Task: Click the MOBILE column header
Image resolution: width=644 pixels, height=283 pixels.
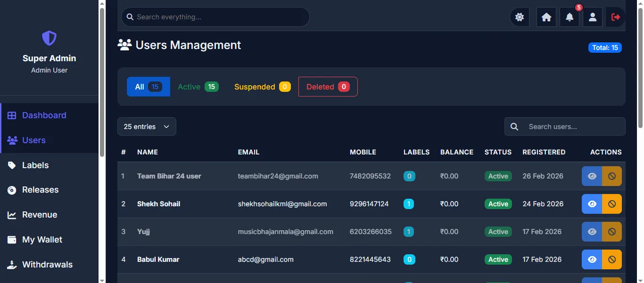Action: tap(363, 152)
